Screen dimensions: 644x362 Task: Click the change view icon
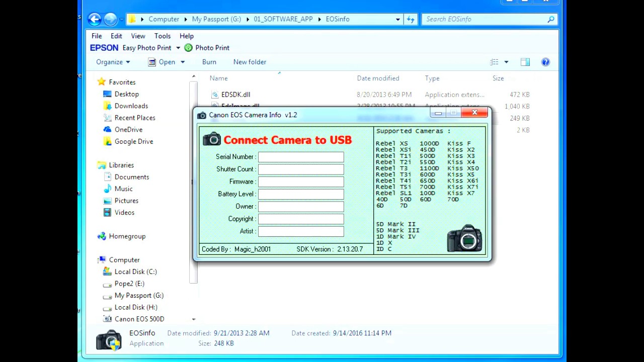coord(494,62)
